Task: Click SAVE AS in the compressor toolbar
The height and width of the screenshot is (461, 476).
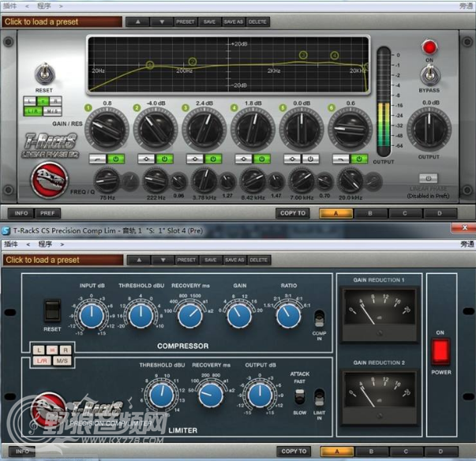Action: pos(234,260)
